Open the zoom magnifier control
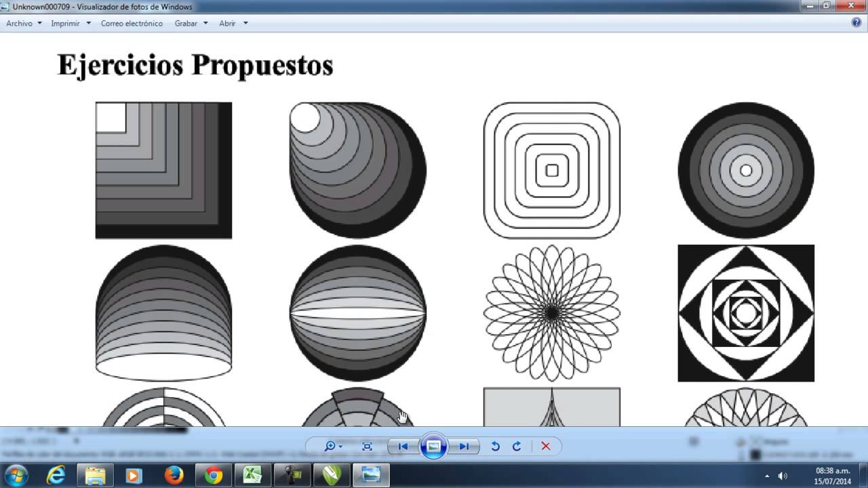This screenshot has height=488, width=868. coord(330,446)
